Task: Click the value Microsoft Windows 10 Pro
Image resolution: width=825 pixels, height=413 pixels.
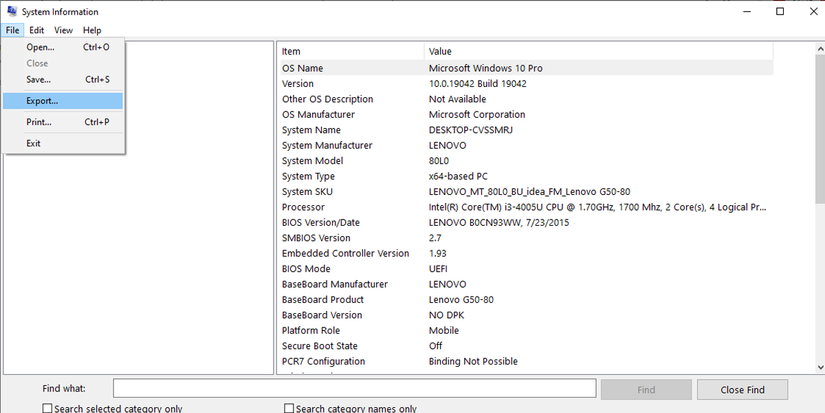Action: [486, 68]
